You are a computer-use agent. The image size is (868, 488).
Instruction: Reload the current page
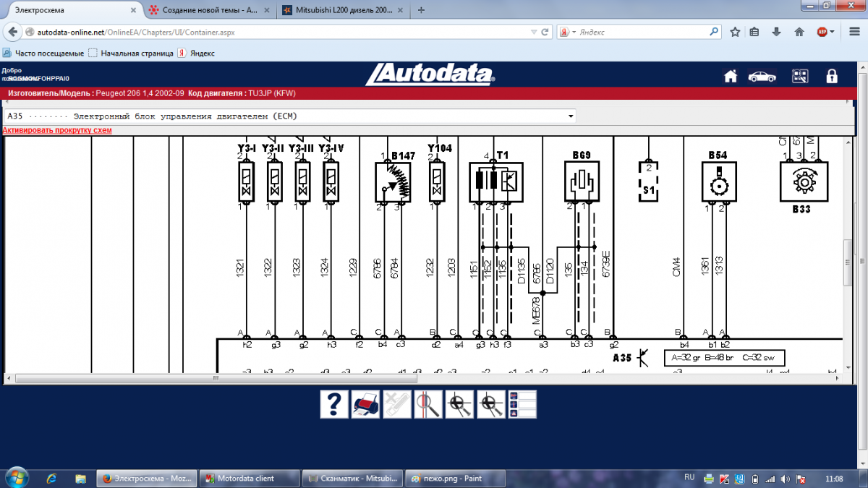(x=545, y=32)
